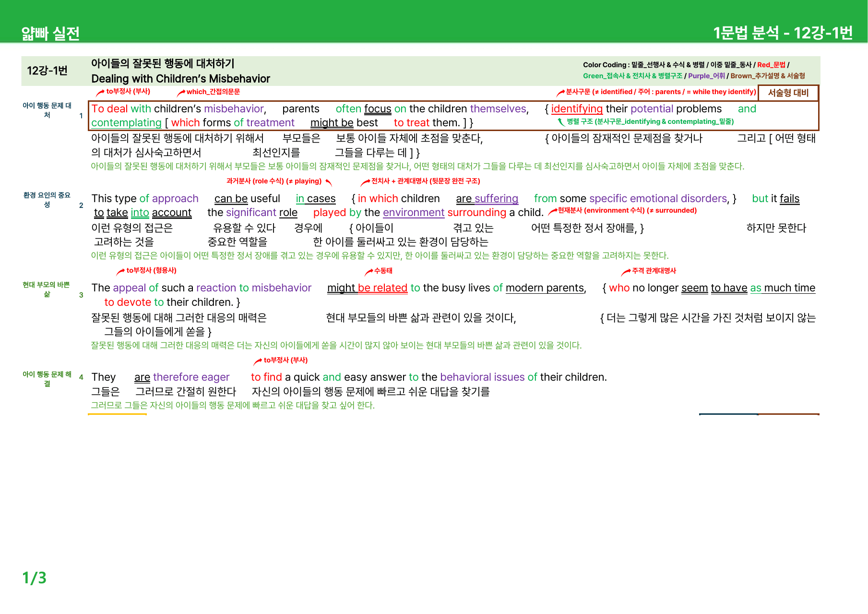Click the purple word 'appeal' in sentence 3
This screenshot has height=614, width=868.
pos(130,288)
